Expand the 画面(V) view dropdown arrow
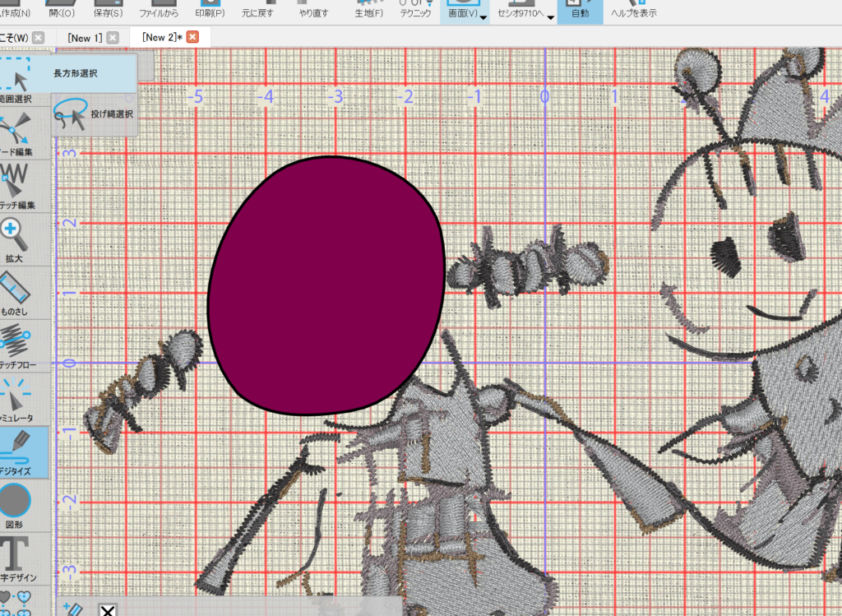Image resolution: width=842 pixels, height=616 pixels. click(483, 17)
